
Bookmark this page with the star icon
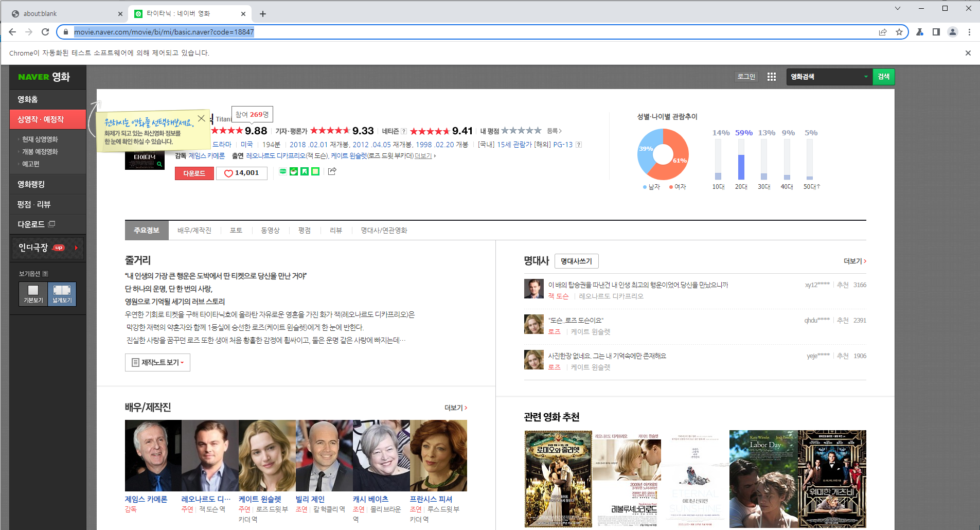(899, 32)
